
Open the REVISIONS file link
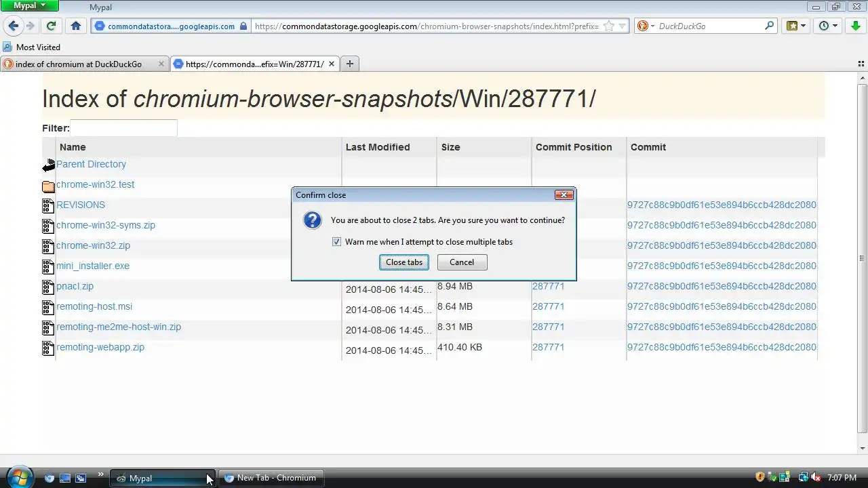[x=81, y=205]
